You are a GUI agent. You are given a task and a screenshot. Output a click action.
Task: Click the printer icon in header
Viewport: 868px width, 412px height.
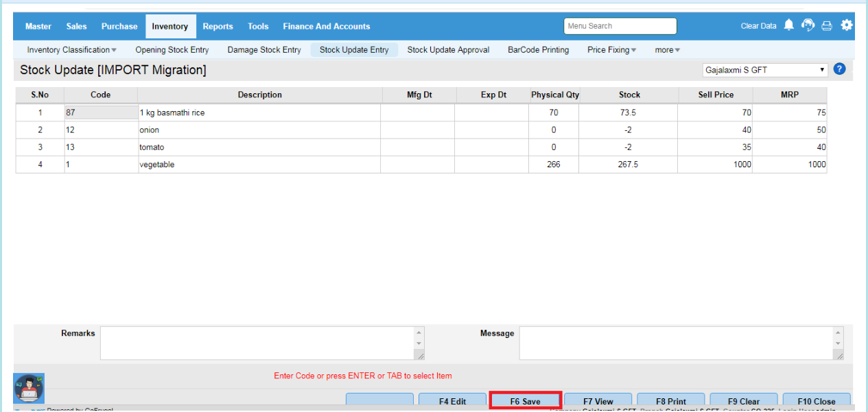[x=827, y=26]
